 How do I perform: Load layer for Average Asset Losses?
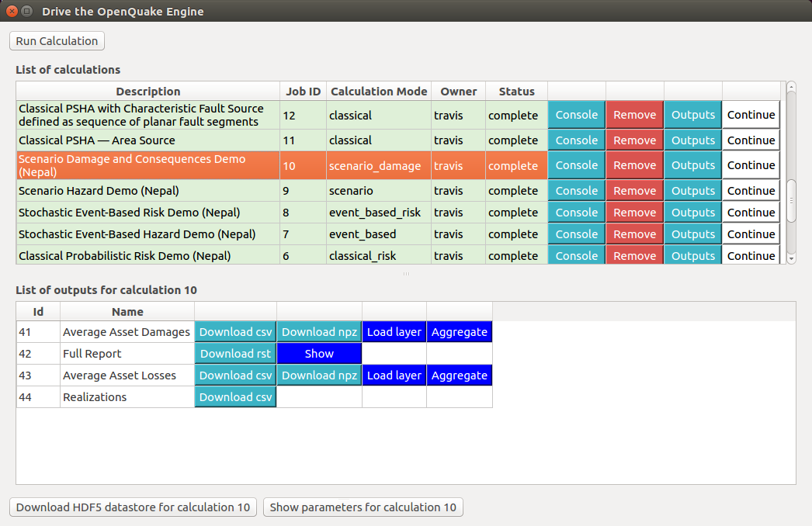pyautogui.click(x=394, y=375)
